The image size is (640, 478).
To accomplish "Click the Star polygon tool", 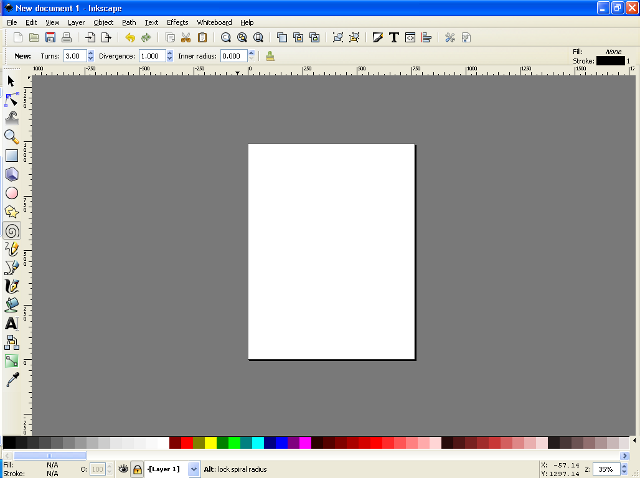I will [12, 211].
